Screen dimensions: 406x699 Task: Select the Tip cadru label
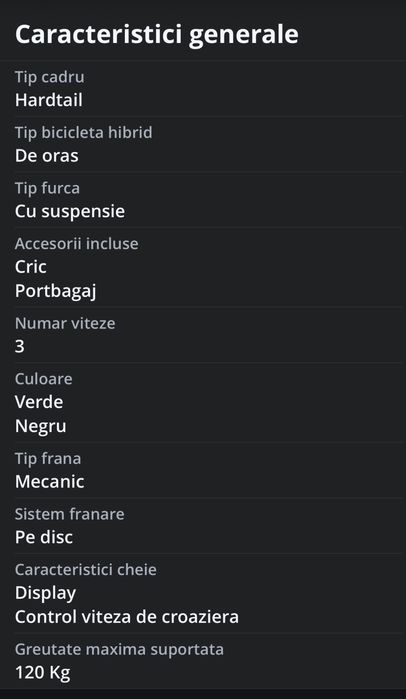point(49,77)
